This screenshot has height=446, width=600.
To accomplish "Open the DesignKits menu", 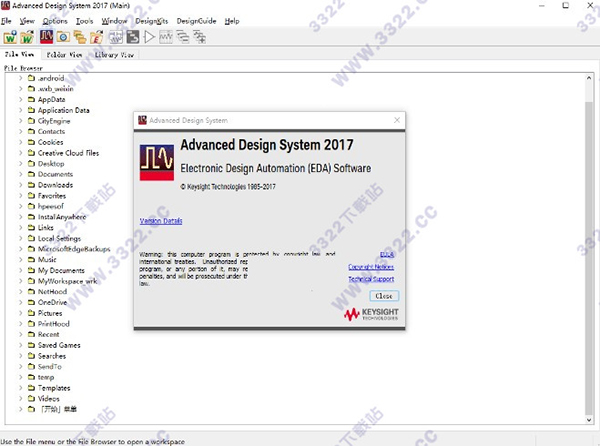I will (x=152, y=21).
